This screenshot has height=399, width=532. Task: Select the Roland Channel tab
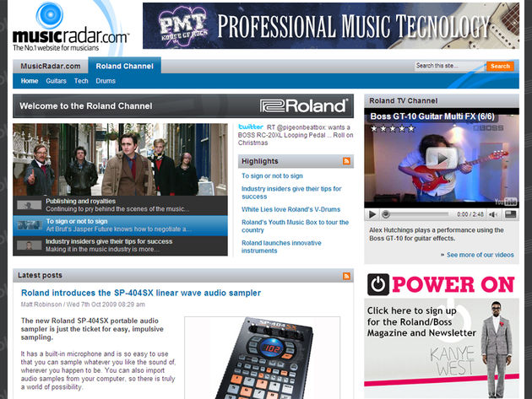coord(124,66)
